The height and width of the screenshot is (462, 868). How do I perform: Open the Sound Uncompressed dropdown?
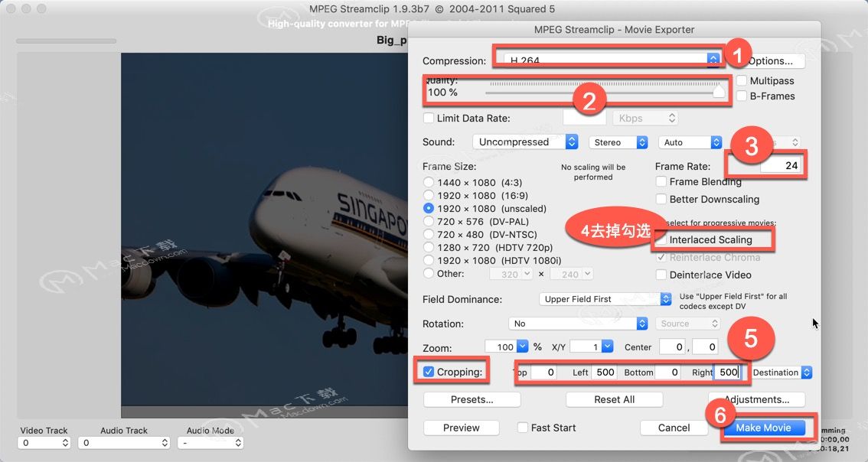(x=525, y=142)
